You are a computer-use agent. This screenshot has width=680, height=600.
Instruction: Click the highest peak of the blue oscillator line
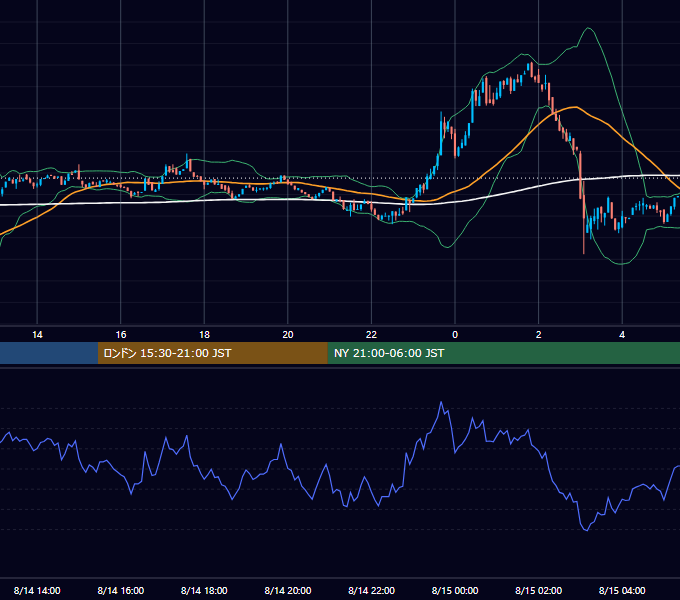tap(441, 402)
